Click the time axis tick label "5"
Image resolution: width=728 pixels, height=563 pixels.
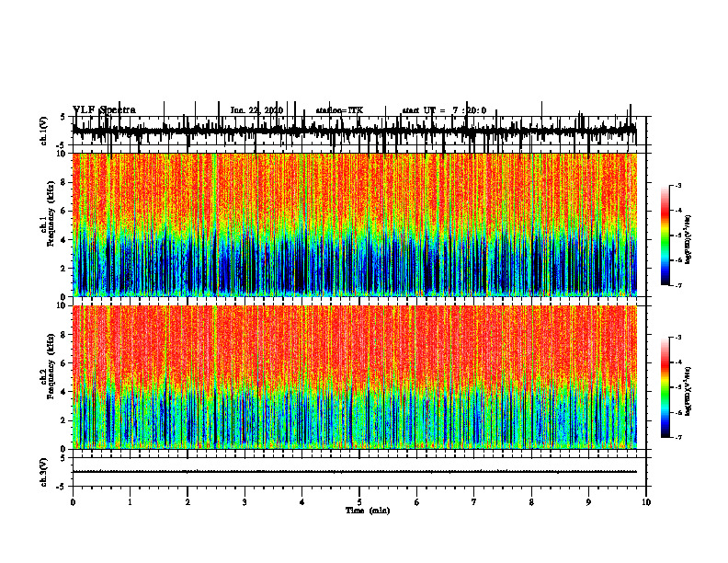click(x=359, y=502)
